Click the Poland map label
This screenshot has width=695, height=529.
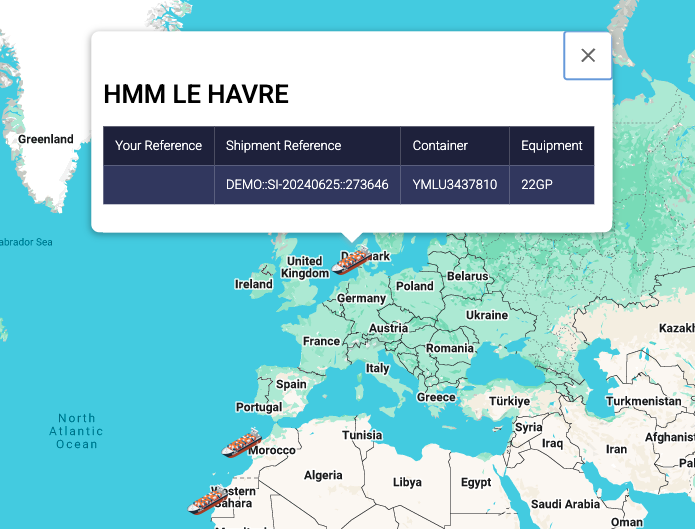click(414, 286)
